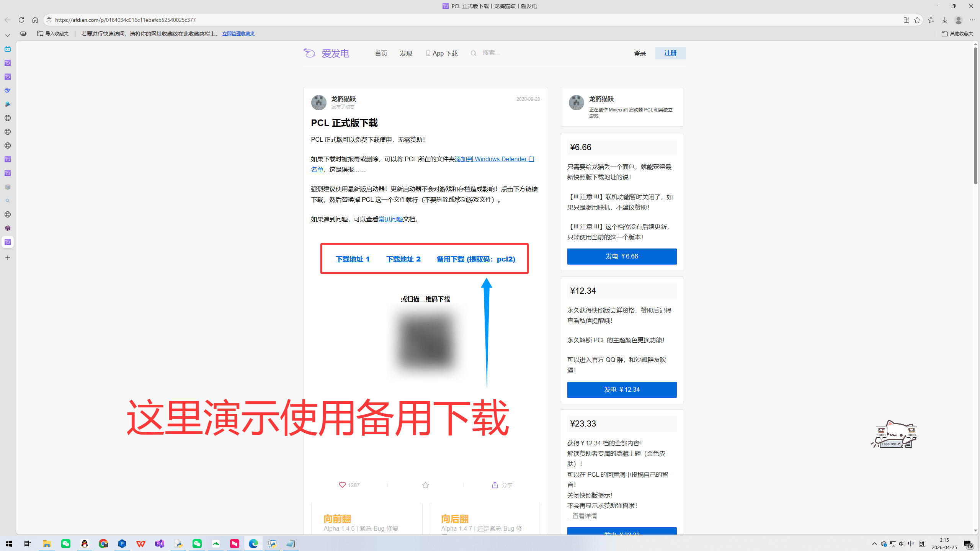
Task: Click the 搜索 search input
Action: click(491, 53)
